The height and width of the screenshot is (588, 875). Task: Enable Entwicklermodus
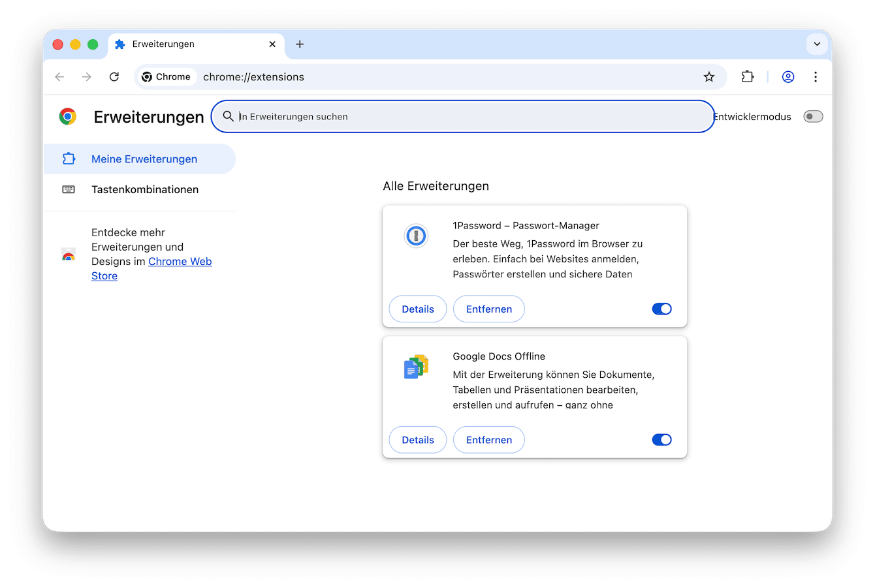tap(813, 116)
